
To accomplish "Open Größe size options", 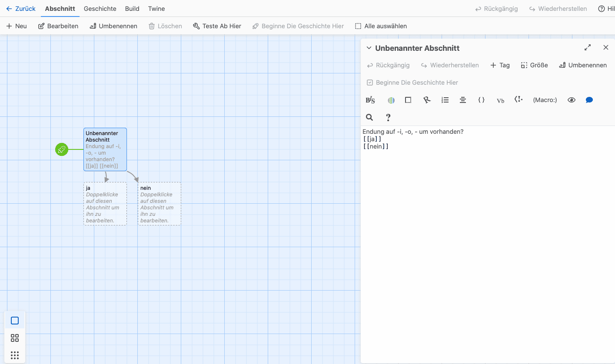I will 534,65.
